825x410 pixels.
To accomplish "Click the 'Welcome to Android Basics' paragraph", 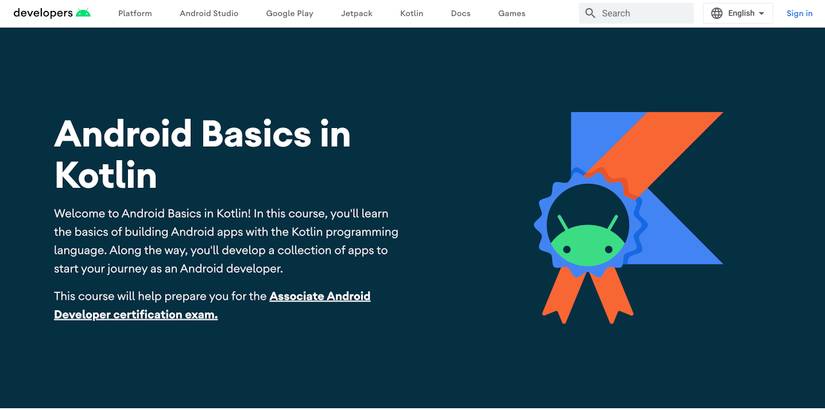I will [x=226, y=241].
